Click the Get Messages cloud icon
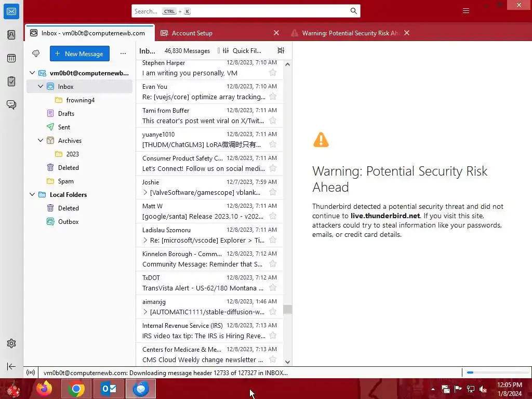 (x=36, y=54)
